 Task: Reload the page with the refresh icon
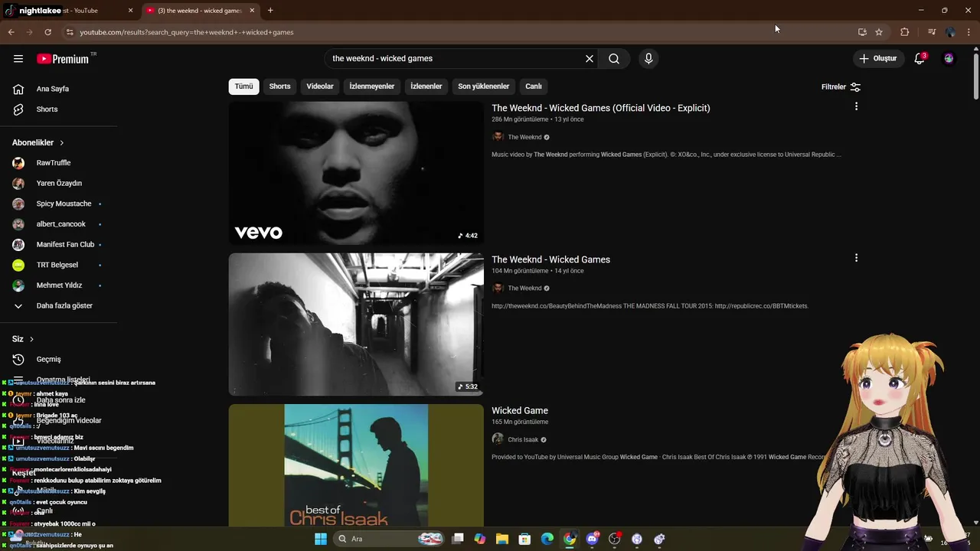(x=47, y=32)
